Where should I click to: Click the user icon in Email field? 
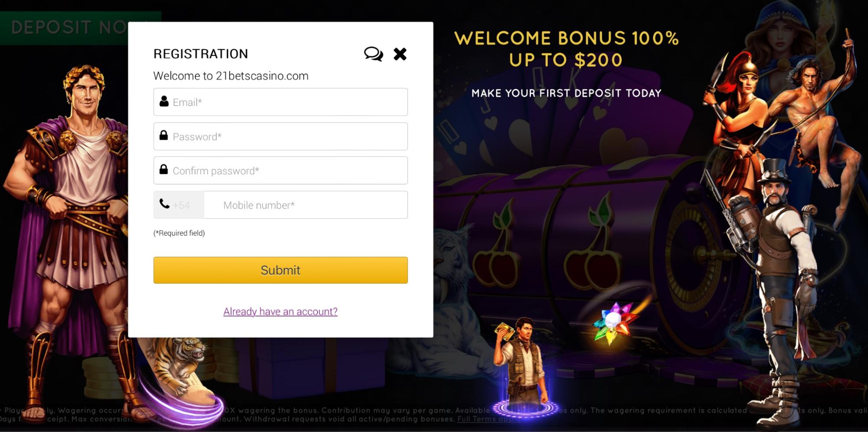[x=164, y=101]
